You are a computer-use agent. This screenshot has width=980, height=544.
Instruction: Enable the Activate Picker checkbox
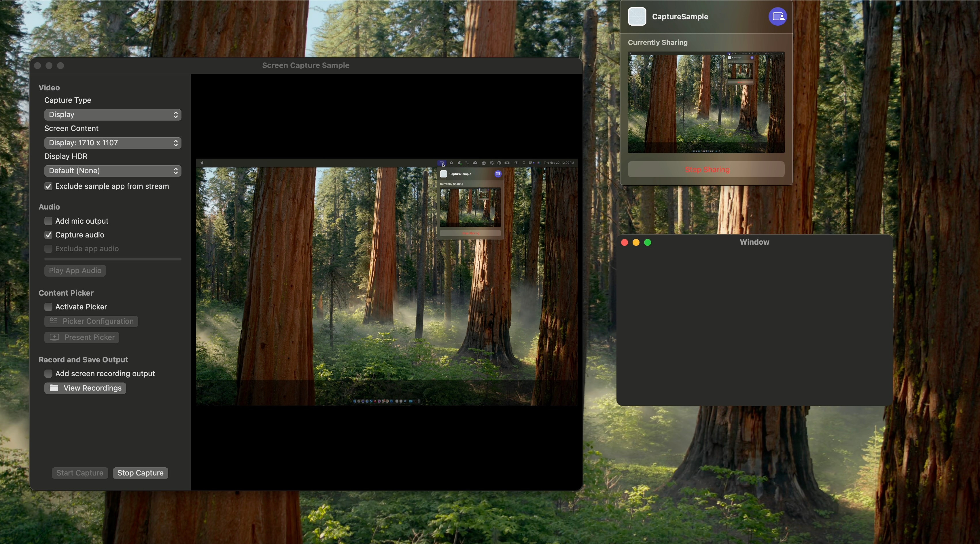(48, 307)
